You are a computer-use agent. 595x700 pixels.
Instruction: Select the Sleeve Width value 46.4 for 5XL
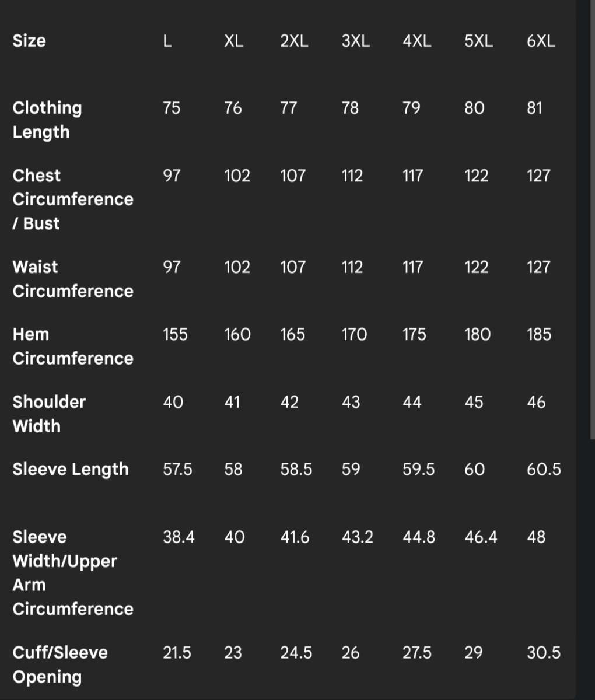tap(481, 537)
